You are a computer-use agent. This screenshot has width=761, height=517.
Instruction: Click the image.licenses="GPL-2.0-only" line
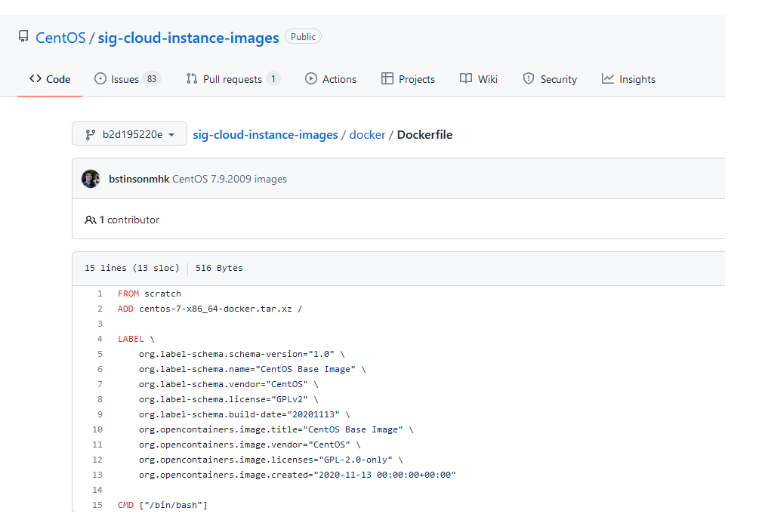(271, 460)
